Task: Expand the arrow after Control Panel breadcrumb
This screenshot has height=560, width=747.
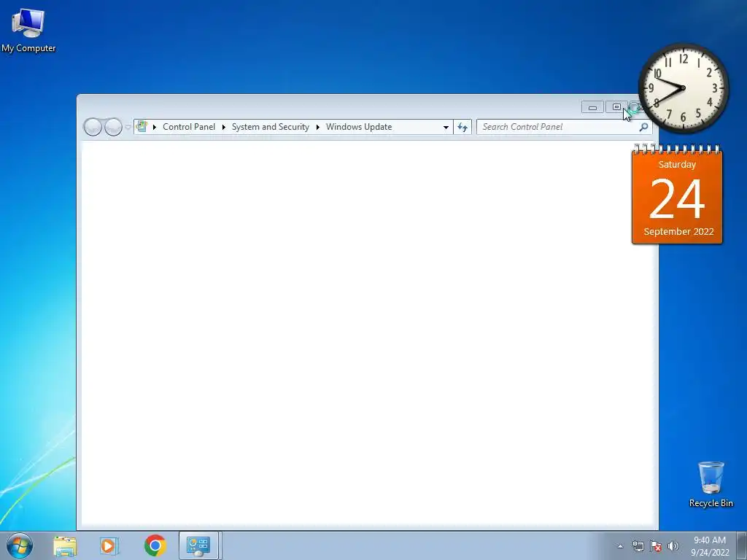Action: tap(223, 127)
